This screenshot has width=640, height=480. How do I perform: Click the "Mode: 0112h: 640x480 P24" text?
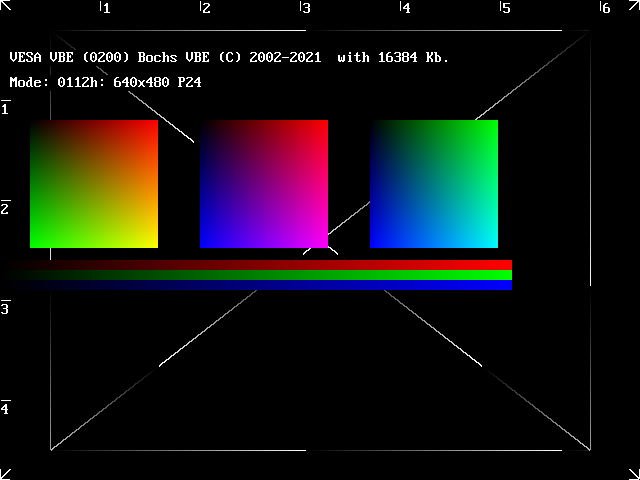click(105, 82)
